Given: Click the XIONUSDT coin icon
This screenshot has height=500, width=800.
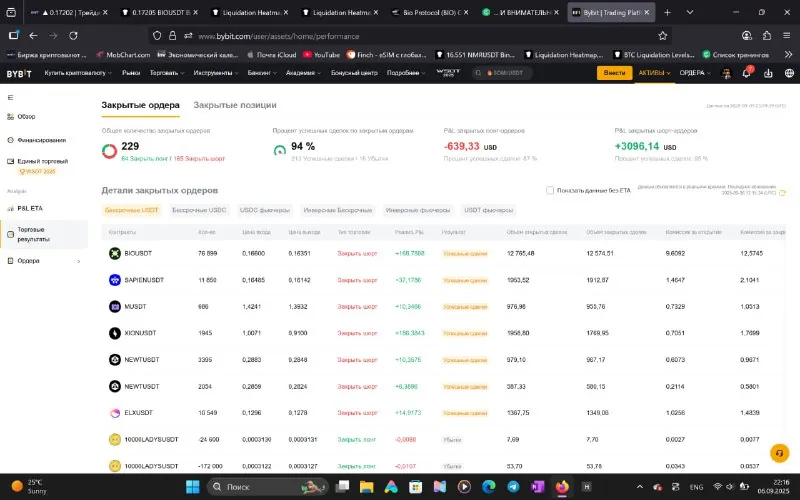Looking at the screenshot, I should [x=115, y=333].
